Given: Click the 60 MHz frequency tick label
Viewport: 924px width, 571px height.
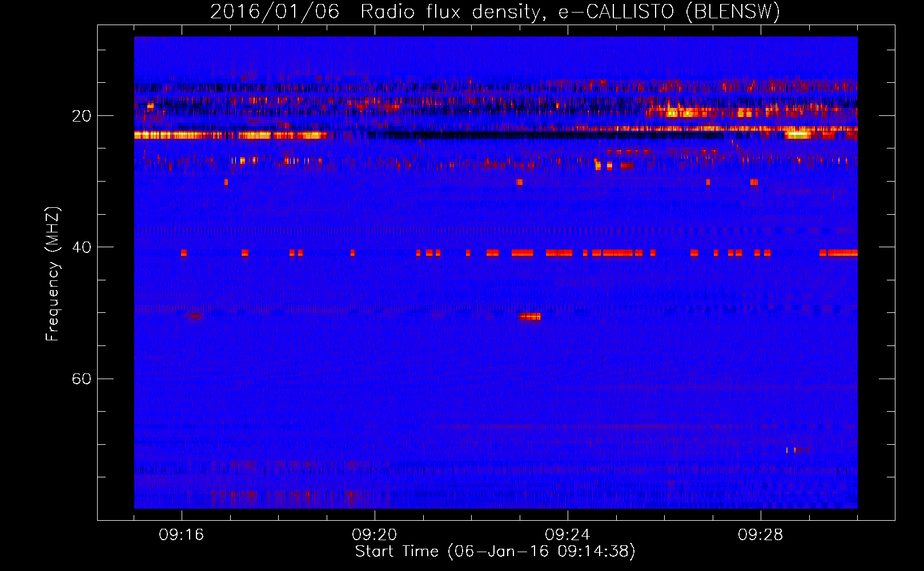Looking at the screenshot, I should click(x=82, y=379).
